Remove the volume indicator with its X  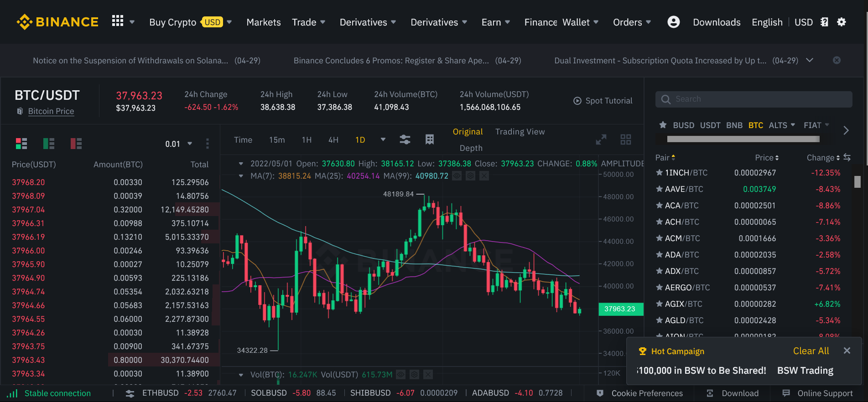pos(428,374)
